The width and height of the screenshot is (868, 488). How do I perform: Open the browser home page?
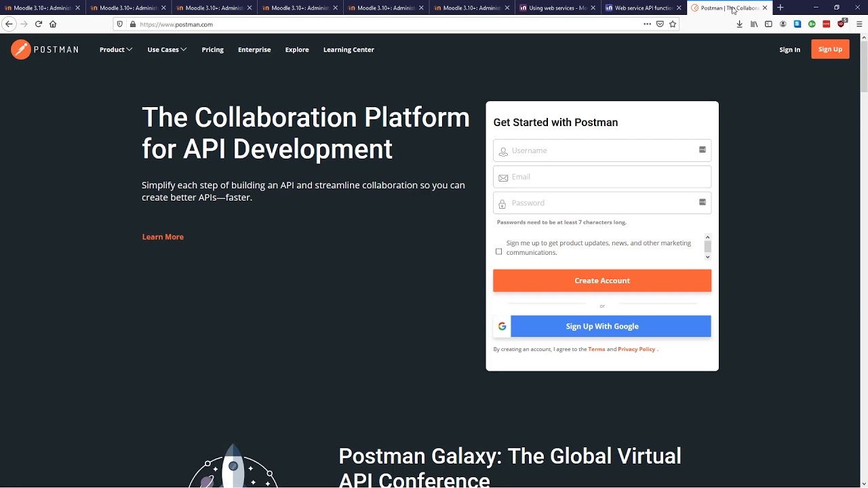tap(53, 24)
